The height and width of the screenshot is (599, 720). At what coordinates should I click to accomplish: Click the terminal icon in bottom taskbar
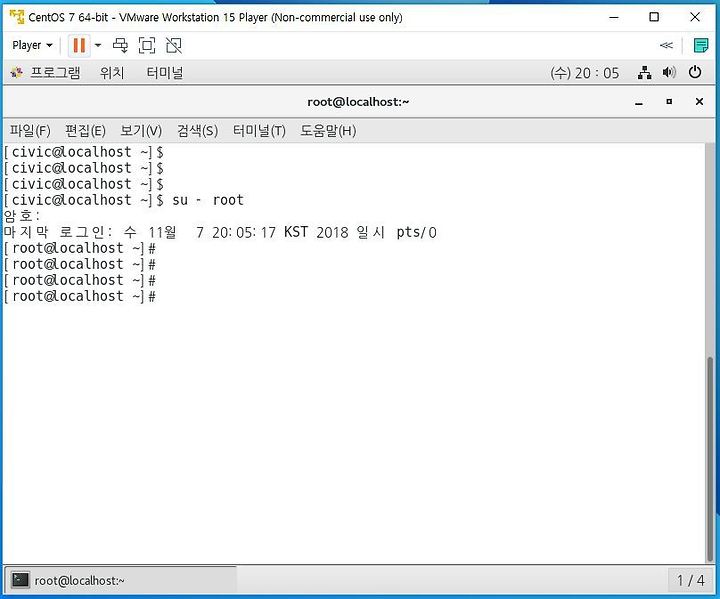[x=20, y=580]
